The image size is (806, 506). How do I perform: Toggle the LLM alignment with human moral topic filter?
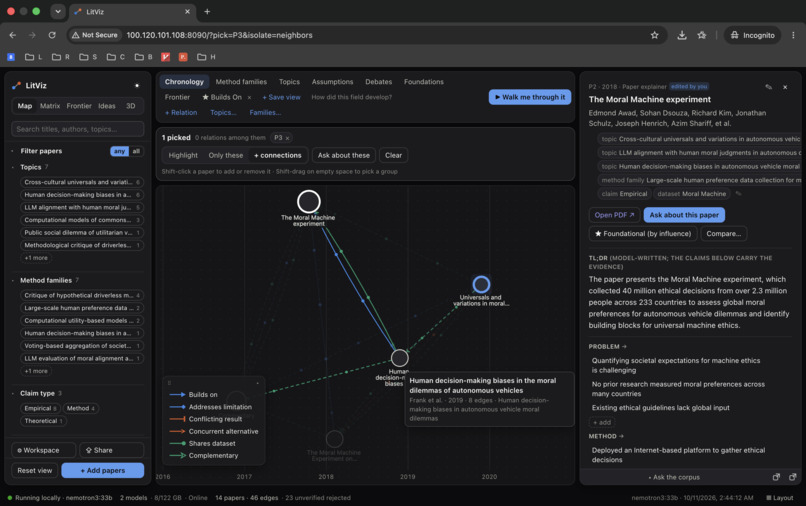click(x=82, y=207)
